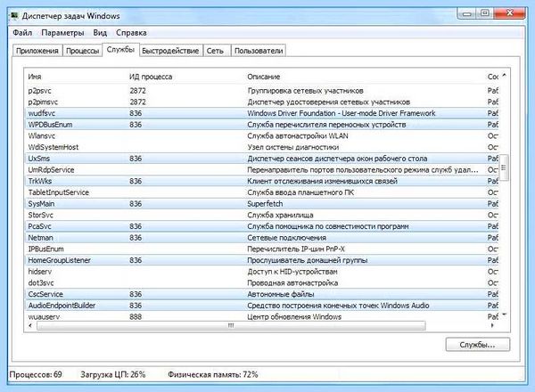The width and height of the screenshot is (535, 392).
Task: Sort by the Описание column header
Action: tap(264, 77)
